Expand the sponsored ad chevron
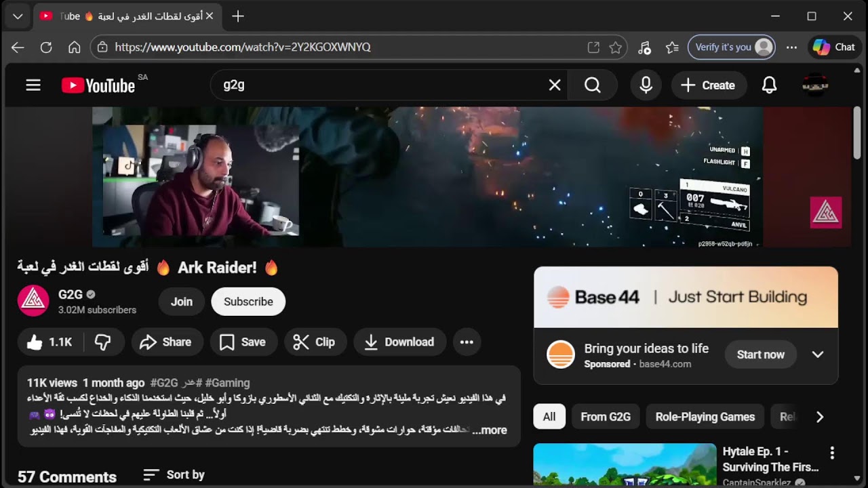Viewport: 868px width, 488px height. [818, 354]
